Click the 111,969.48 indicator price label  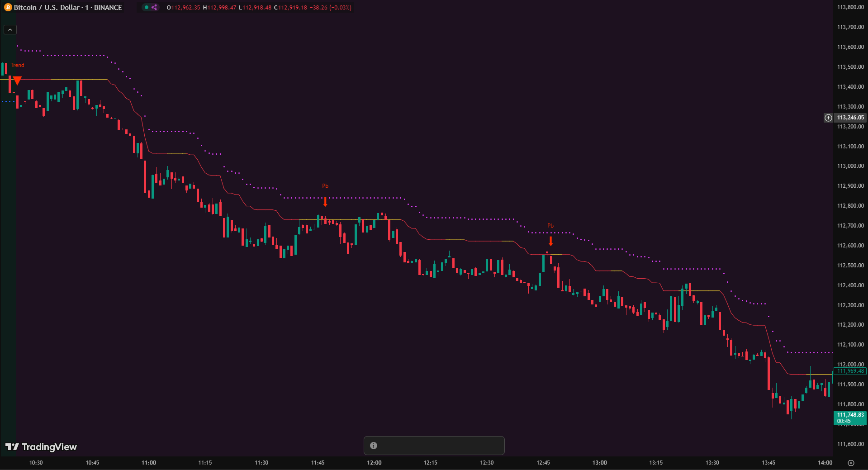pos(850,371)
